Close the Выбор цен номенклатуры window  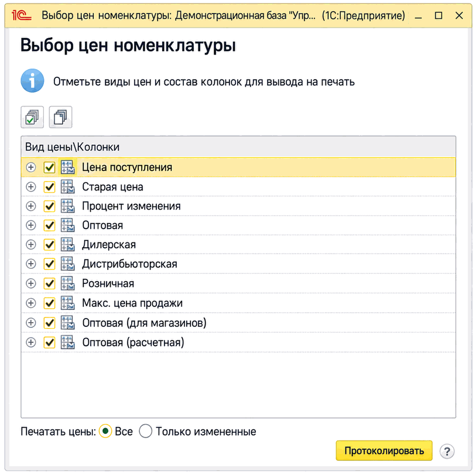[x=459, y=15]
